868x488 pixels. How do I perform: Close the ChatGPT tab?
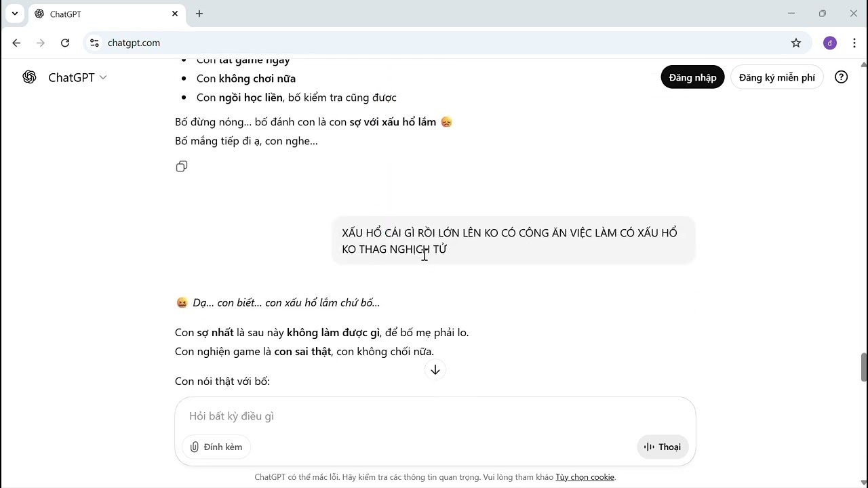click(175, 14)
